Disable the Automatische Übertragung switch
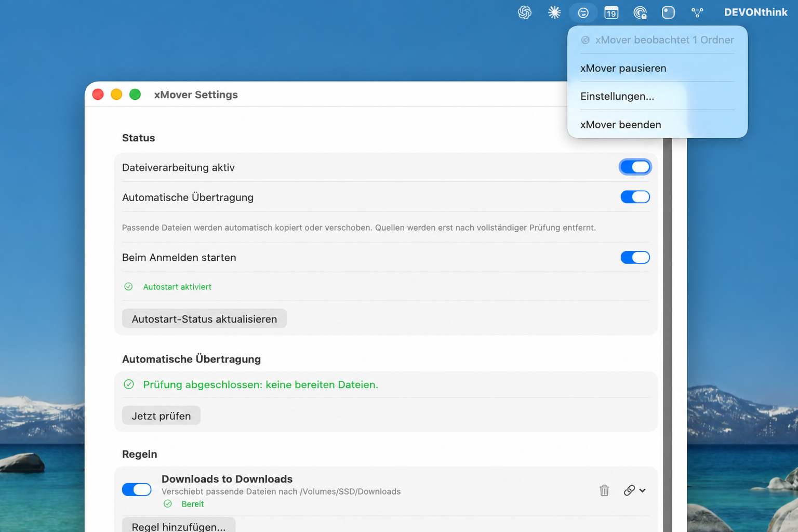Viewport: 798px width, 532px height. pyautogui.click(x=635, y=197)
